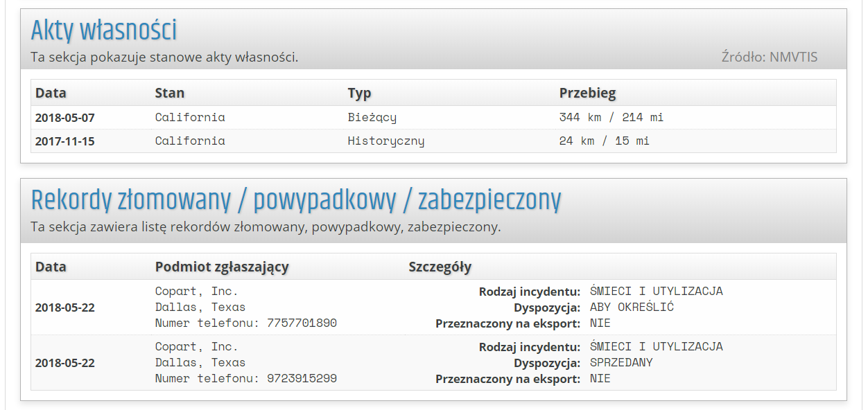This screenshot has width=868, height=410.
Task: Click the "ABY OKREŚLIĆ" disposition value
Action: [x=632, y=307]
